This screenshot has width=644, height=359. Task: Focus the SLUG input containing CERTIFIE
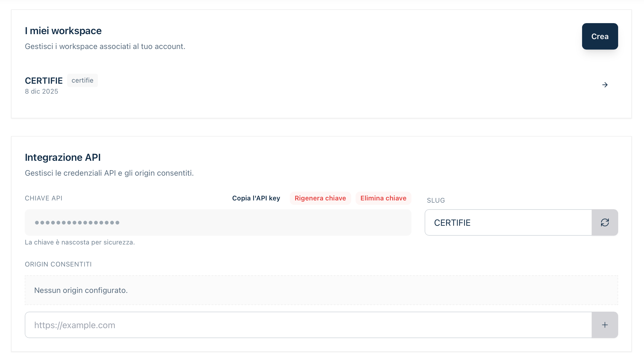coord(508,222)
